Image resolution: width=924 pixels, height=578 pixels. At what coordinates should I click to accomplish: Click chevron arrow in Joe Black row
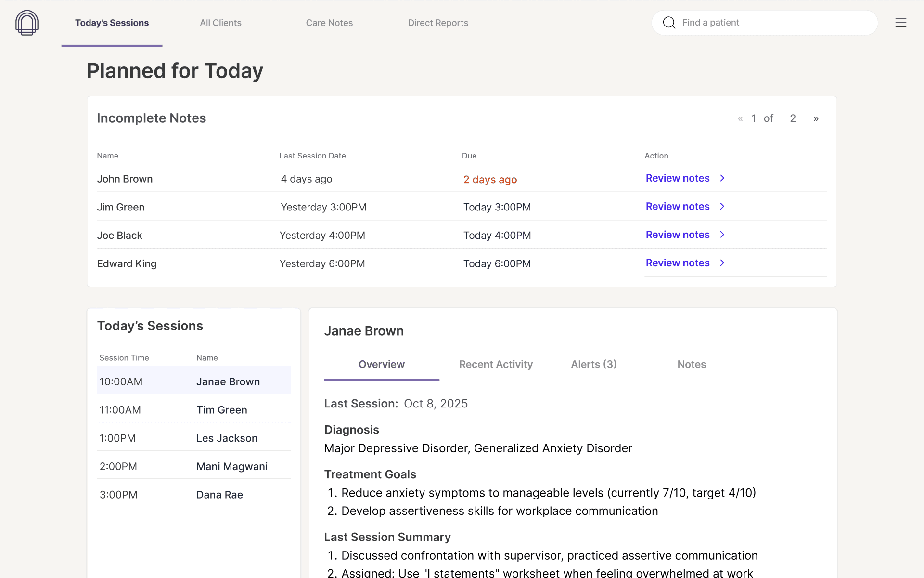(x=722, y=235)
